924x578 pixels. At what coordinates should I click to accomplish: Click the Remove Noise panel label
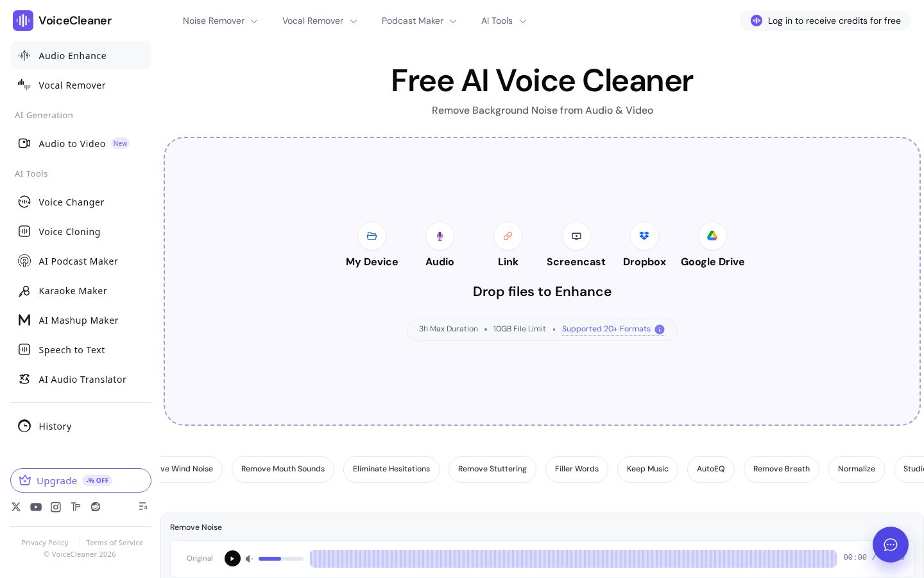click(x=196, y=527)
